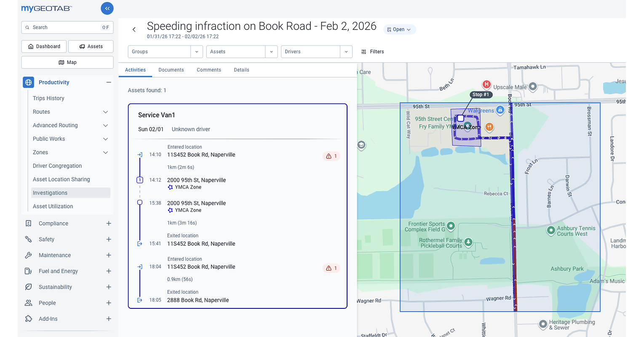
Task: Expand the Routes submenu
Action: point(106,112)
